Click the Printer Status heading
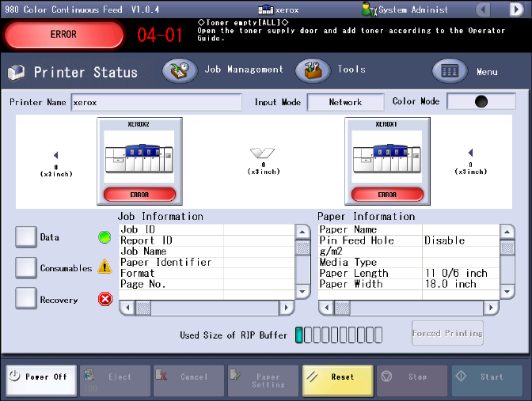The width and height of the screenshot is (532, 401). point(85,73)
